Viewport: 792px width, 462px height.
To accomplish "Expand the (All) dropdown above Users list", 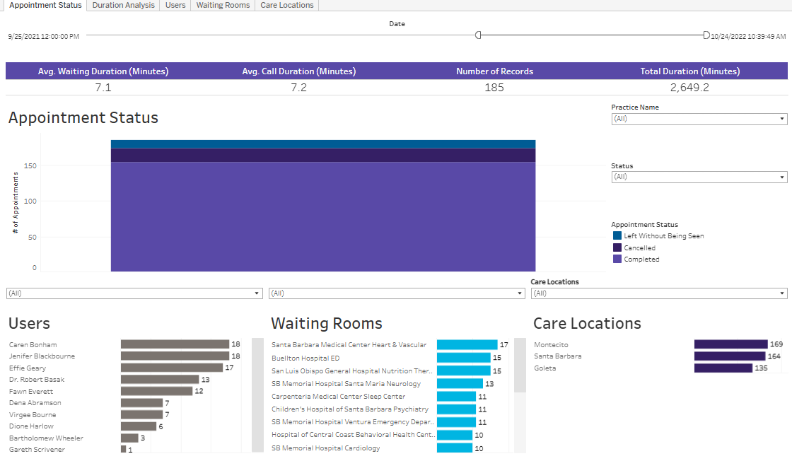I will pos(134,293).
